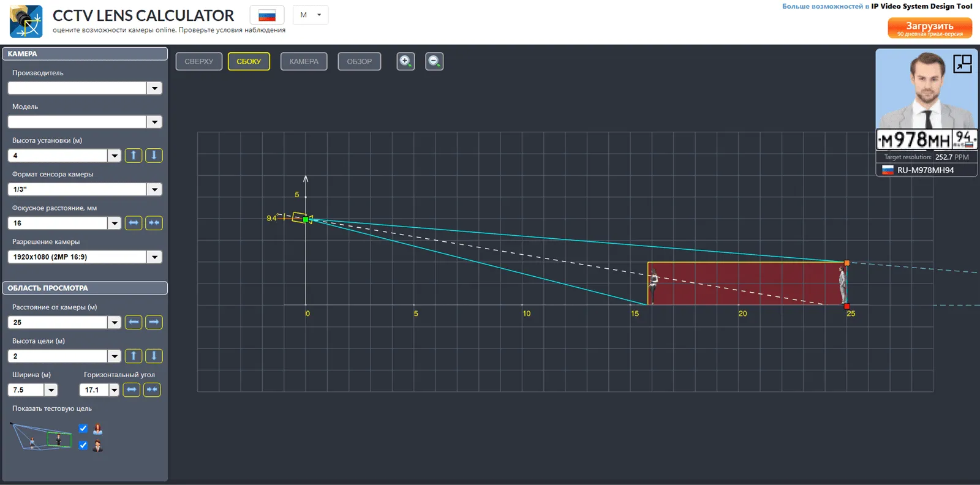Expand the preview image to fullscreen
The image size is (980, 485).
(x=963, y=64)
